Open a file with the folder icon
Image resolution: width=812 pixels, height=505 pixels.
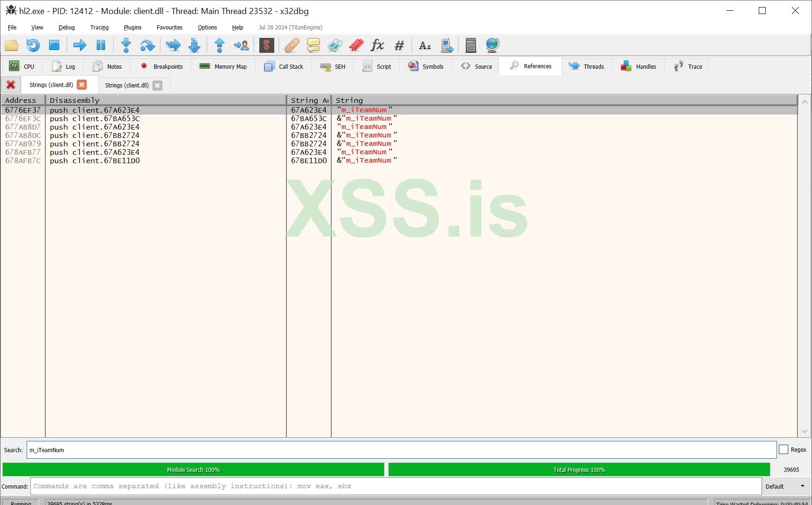pos(12,45)
